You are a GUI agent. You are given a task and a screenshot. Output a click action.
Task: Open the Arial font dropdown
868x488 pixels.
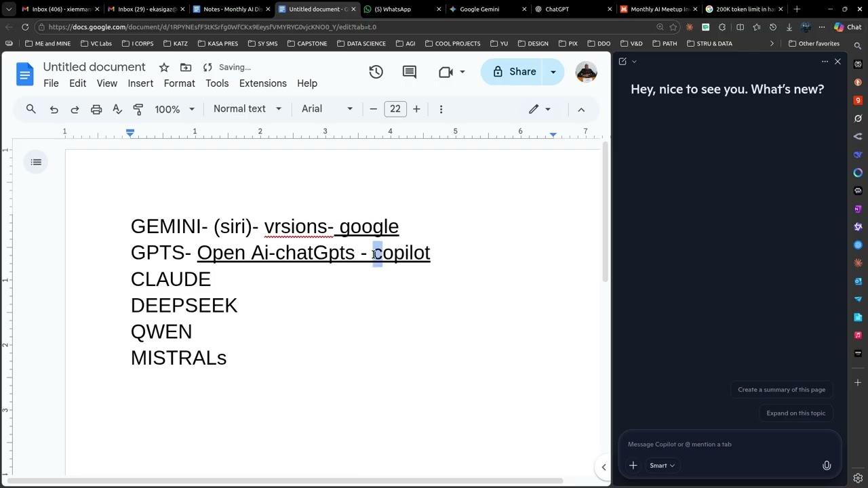tap(327, 109)
